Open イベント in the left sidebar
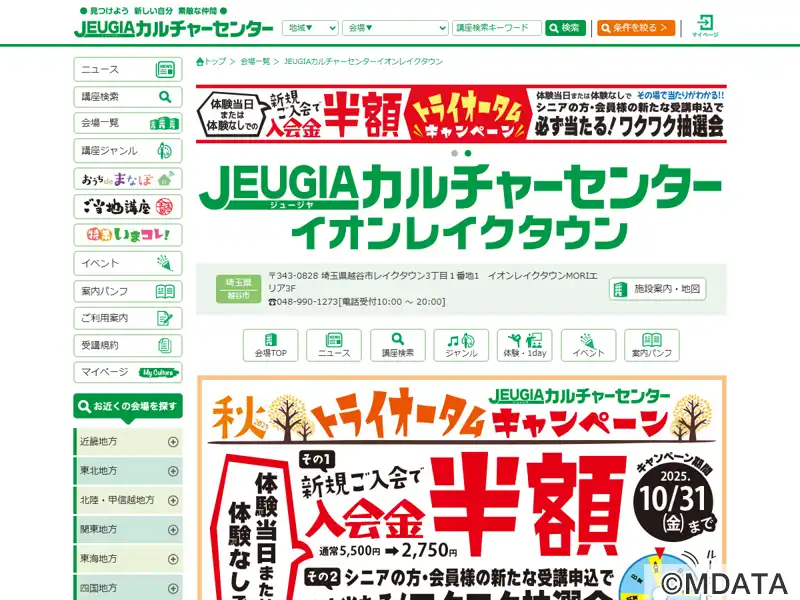This screenshot has width=800, height=600. click(x=128, y=263)
